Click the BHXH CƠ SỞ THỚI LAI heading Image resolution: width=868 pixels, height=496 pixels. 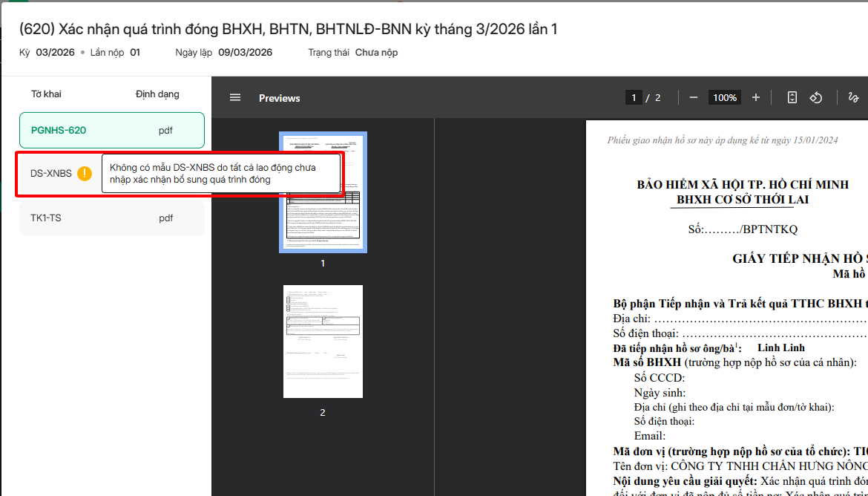(x=743, y=200)
